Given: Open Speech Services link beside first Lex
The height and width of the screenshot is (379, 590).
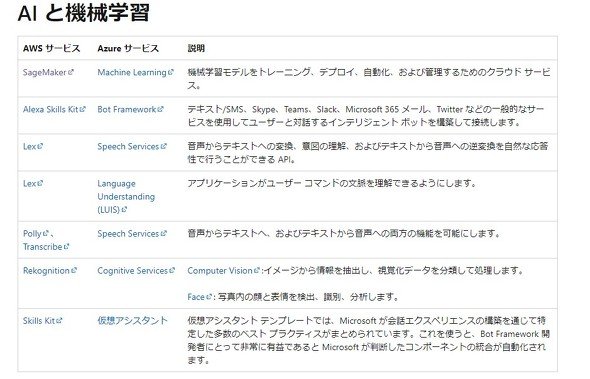Looking at the screenshot, I should pyautogui.click(x=132, y=146).
